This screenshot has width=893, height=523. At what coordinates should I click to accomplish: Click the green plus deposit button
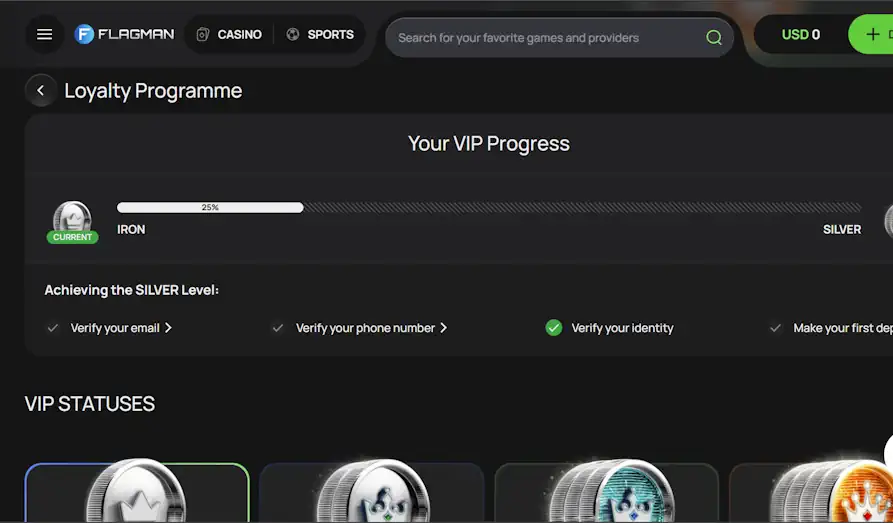click(x=871, y=34)
